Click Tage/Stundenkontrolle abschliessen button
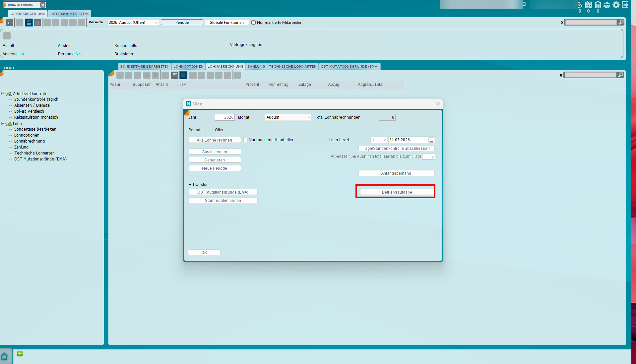This screenshot has width=636, height=364. point(396,148)
